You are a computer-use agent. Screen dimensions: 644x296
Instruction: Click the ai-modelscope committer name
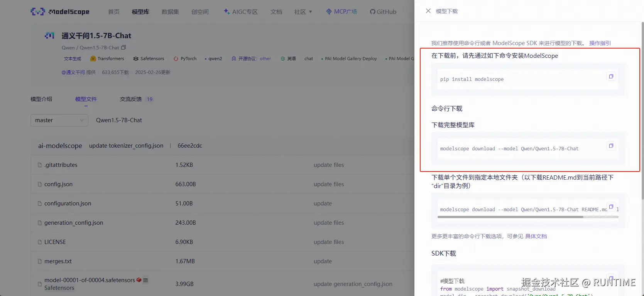click(x=60, y=146)
